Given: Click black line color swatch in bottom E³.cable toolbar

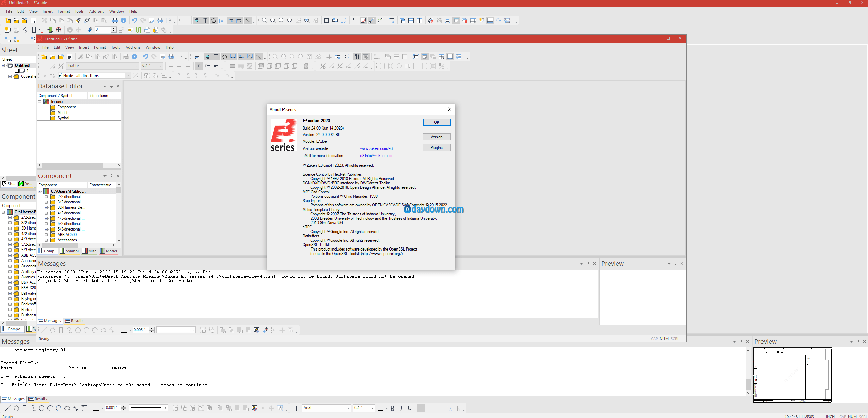Looking at the screenshot, I should coord(96,409).
